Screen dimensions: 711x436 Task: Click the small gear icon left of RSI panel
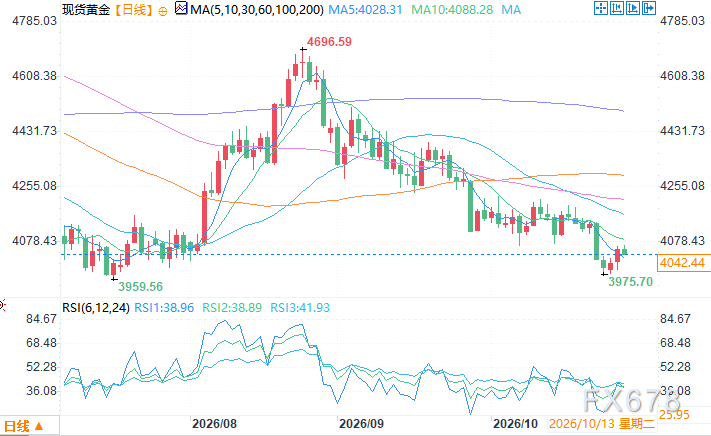click(x=2, y=305)
